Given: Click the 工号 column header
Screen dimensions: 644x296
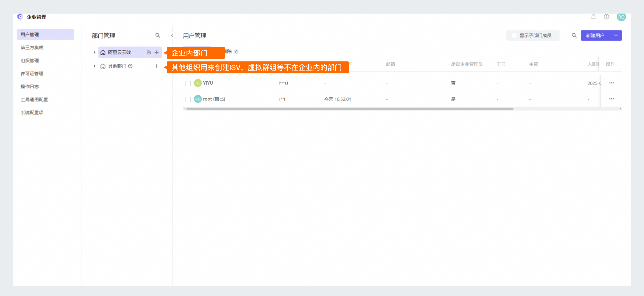Looking at the screenshot, I should [x=501, y=64].
